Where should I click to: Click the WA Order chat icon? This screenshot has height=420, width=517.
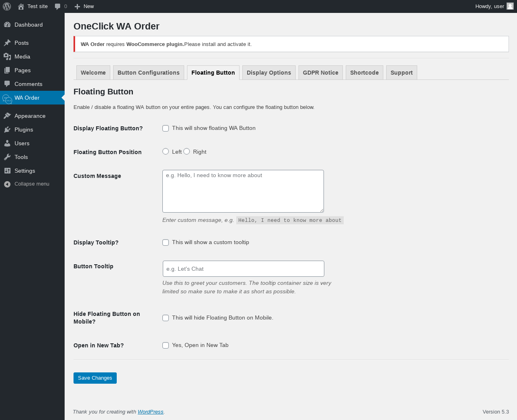pos(7,99)
